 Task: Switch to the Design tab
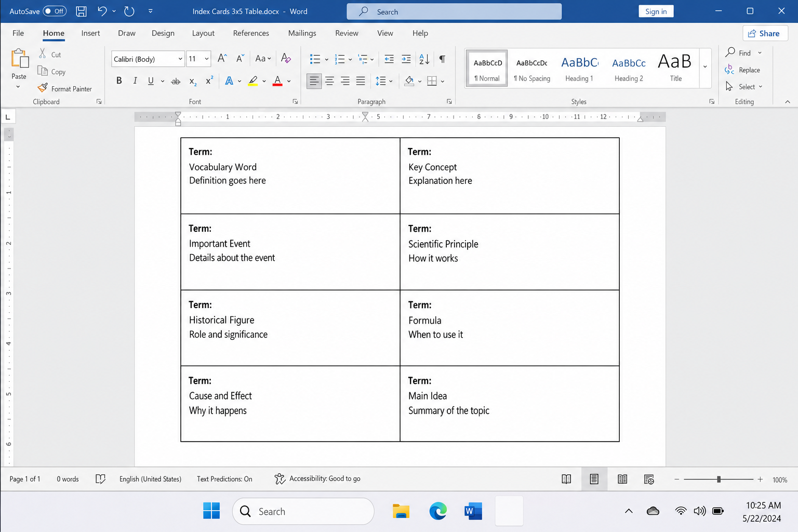coord(163,33)
